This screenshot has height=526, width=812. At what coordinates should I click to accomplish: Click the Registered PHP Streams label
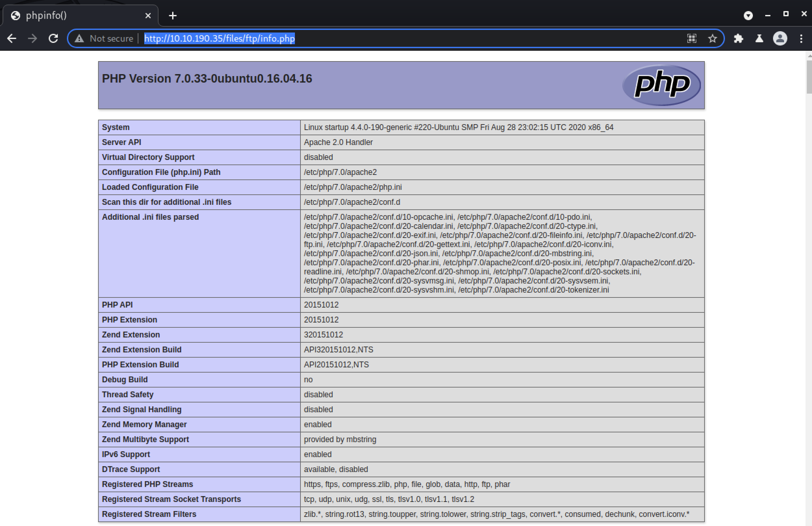(x=147, y=485)
